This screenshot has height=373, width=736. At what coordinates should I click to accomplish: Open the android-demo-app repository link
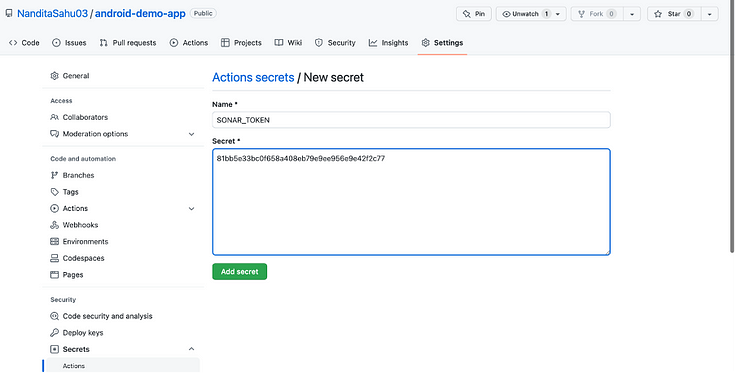140,14
